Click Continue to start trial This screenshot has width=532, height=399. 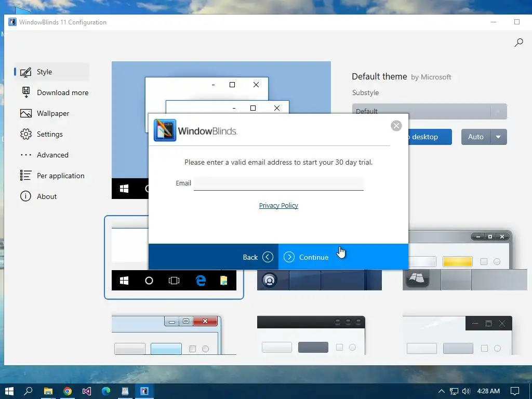pyautogui.click(x=343, y=257)
